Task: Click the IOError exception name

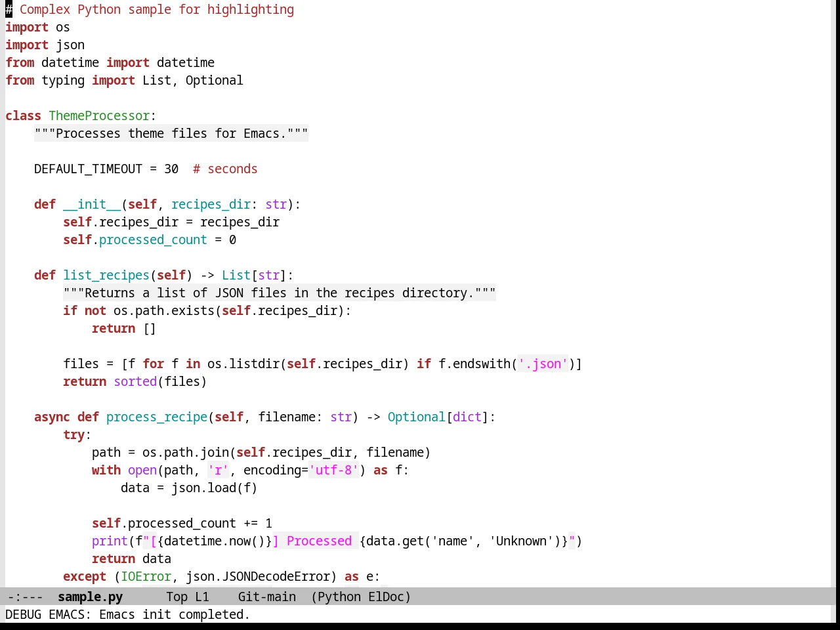Action: coord(146,576)
